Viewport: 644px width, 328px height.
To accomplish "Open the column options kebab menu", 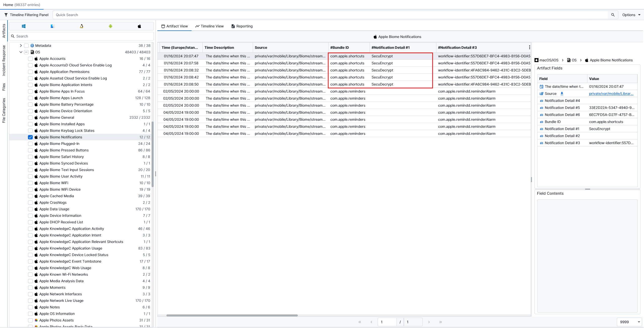I will pyautogui.click(x=529, y=47).
